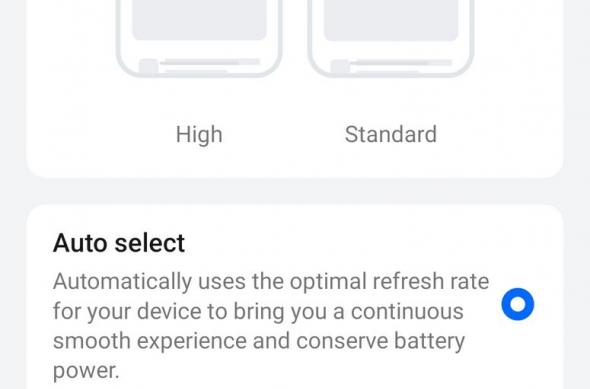Click placeholder text lines in High preview
The image size is (590, 389).
point(211,65)
